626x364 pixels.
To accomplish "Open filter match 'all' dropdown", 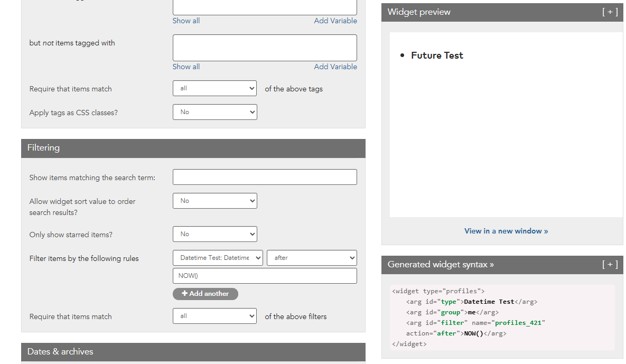I will tap(214, 316).
